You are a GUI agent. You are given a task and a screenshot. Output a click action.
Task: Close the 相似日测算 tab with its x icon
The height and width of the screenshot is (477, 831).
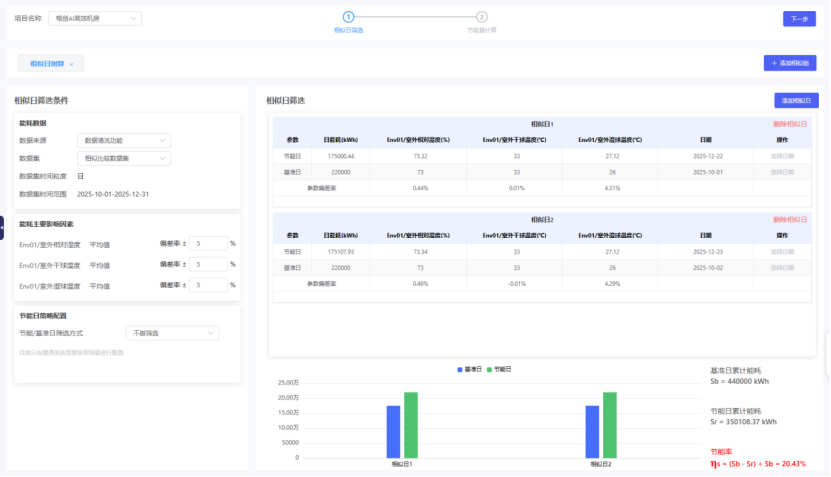(x=72, y=64)
